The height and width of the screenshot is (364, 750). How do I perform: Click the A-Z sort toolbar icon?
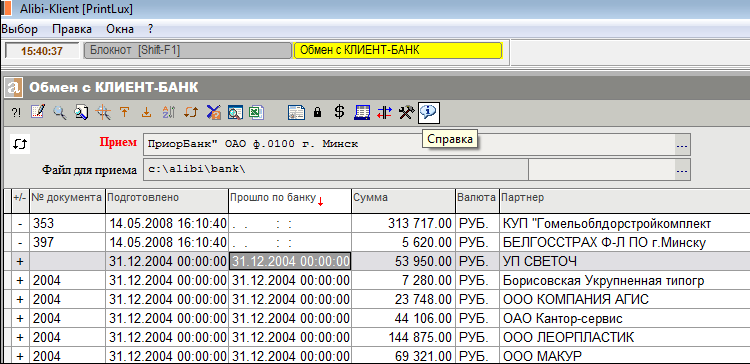coord(168,113)
